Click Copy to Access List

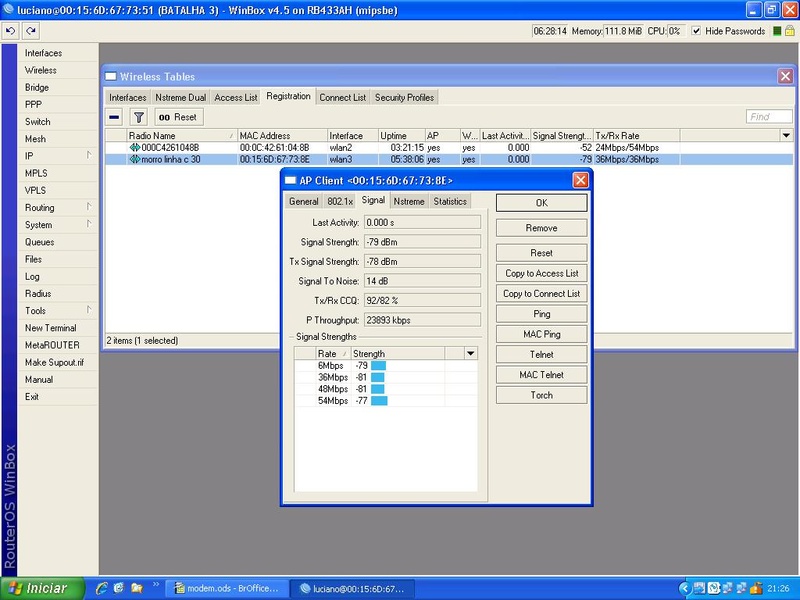tap(541, 273)
